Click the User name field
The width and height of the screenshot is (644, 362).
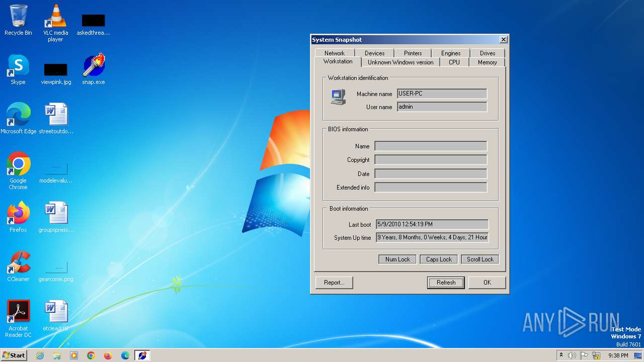click(x=442, y=107)
